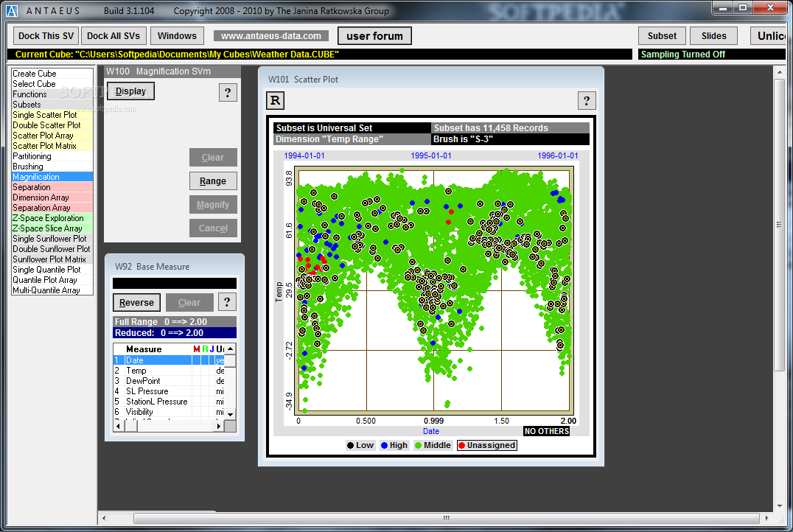793x532 pixels.
Task: Click Measure list scroll down arrow
Action: pos(230,415)
